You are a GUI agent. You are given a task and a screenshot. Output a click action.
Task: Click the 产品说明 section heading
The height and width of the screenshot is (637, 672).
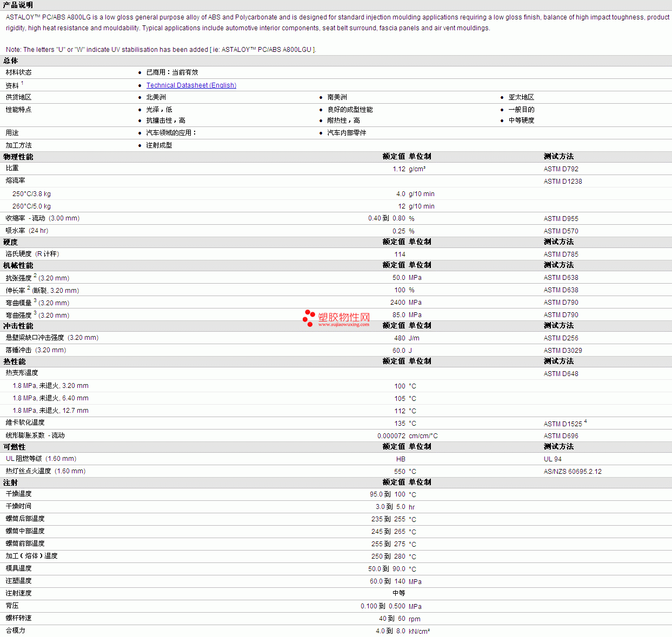pyautogui.click(x=18, y=5)
